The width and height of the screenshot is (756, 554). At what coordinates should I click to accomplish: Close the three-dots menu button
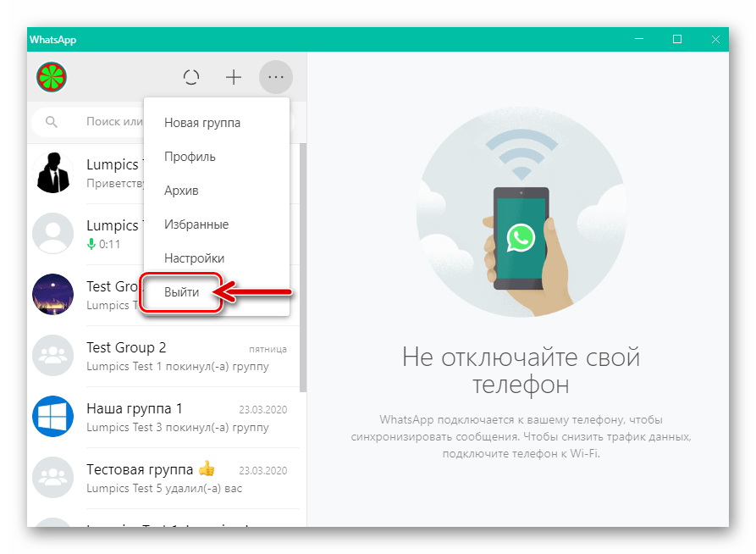pos(276,77)
